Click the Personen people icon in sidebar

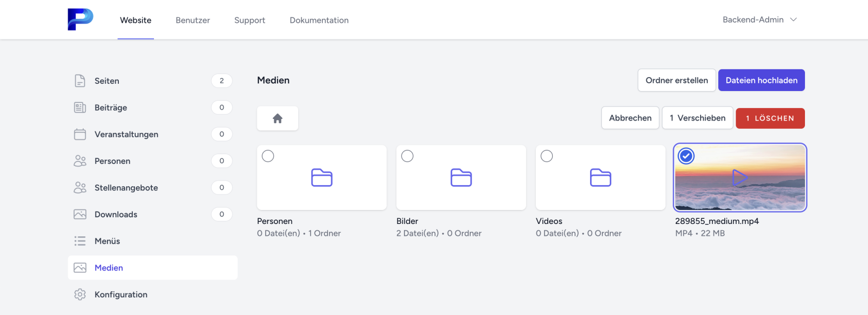tap(80, 161)
